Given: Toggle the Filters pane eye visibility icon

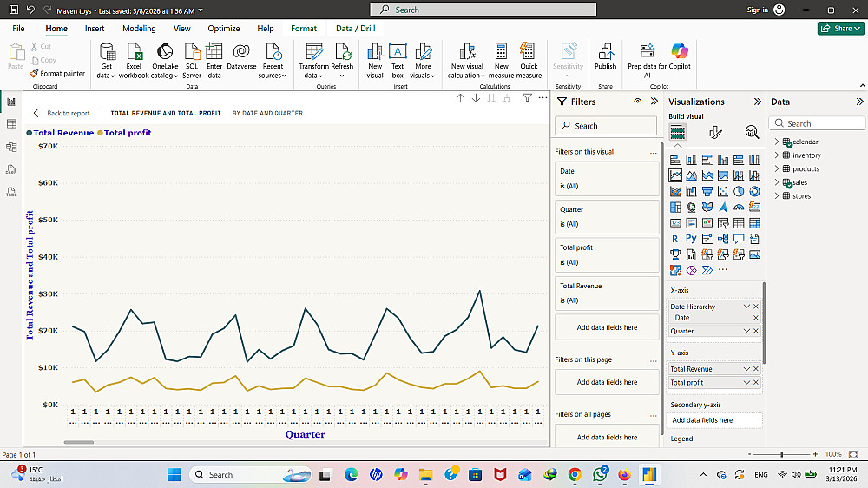Looking at the screenshot, I should point(637,102).
